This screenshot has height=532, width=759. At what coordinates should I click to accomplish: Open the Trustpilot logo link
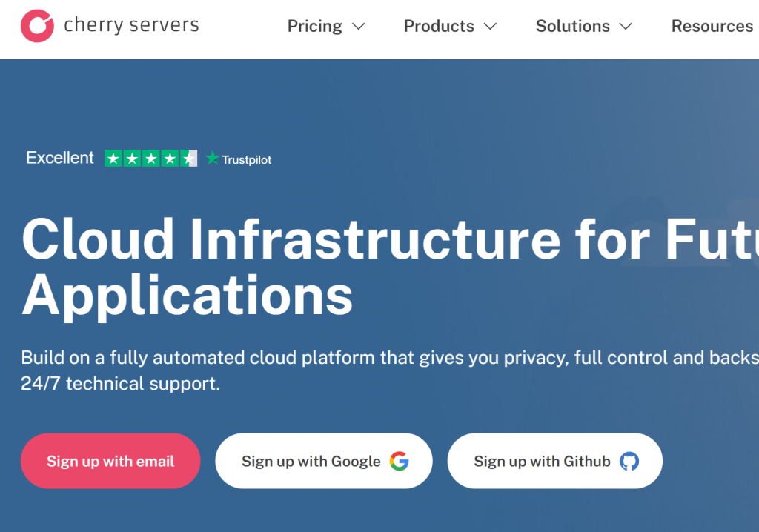(x=238, y=159)
